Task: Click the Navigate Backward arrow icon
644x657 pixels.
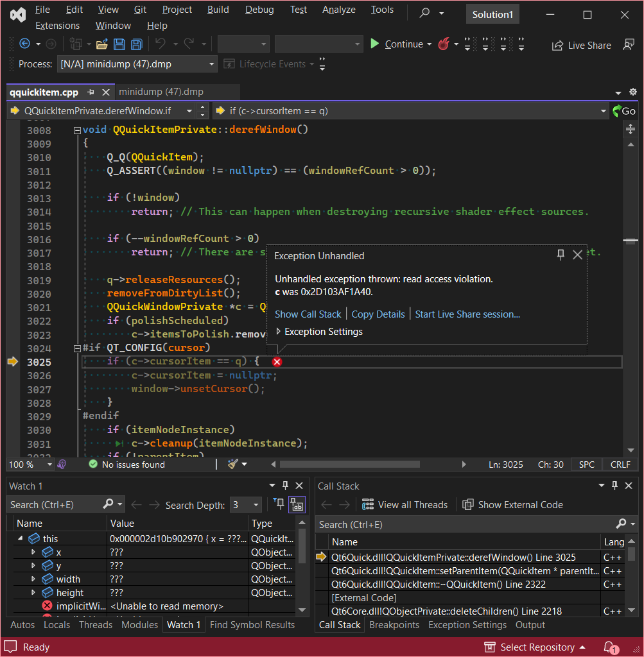Action: click(x=25, y=44)
